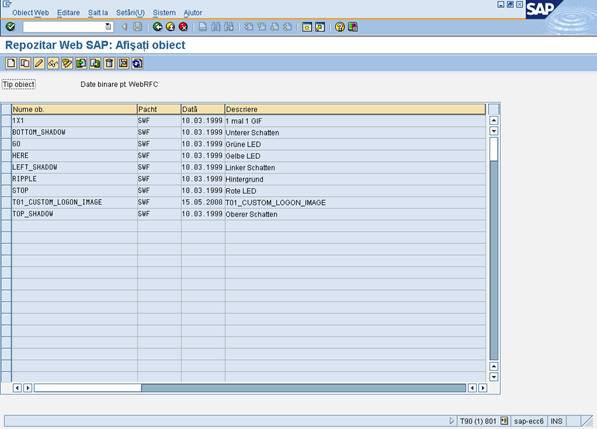Screen dimensions: 597x429
Task: Click the Previous Page icon
Action: point(262,27)
